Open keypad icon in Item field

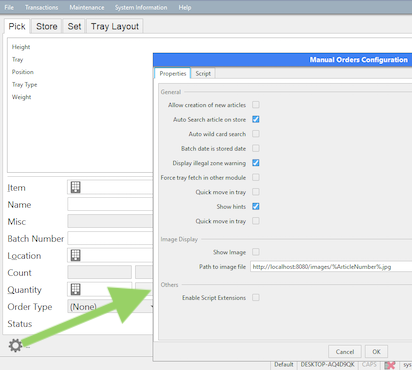pyautogui.click(x=76, y=187)
